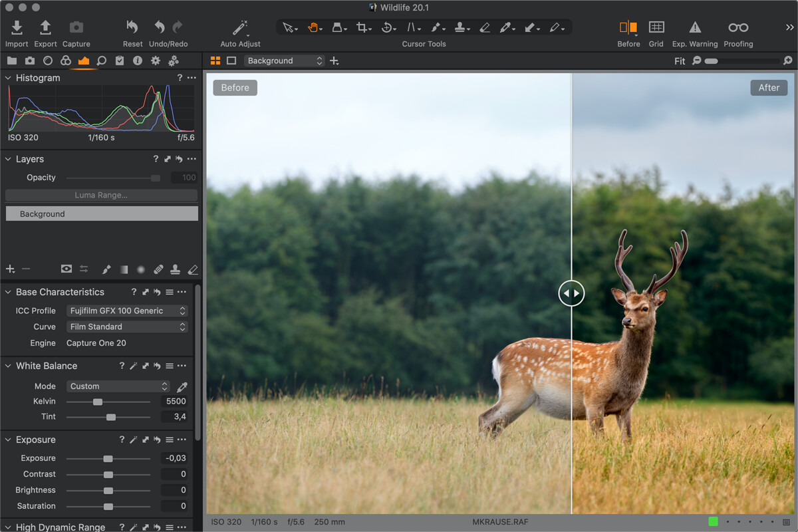Select the Pan hand cursor tool
The width and height of the screenshot is (798, 532).
point(313,27)
